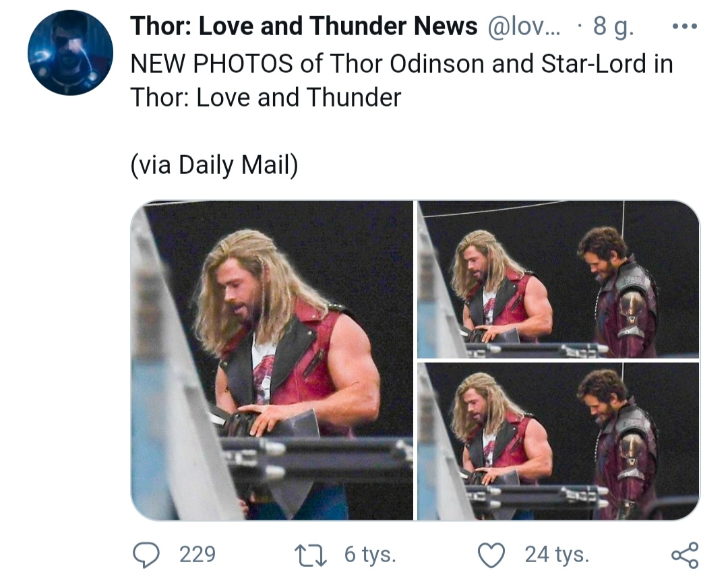728x581 pixels.
Task: Open the large left photo of Thor
Action: [x=272, y=361]
